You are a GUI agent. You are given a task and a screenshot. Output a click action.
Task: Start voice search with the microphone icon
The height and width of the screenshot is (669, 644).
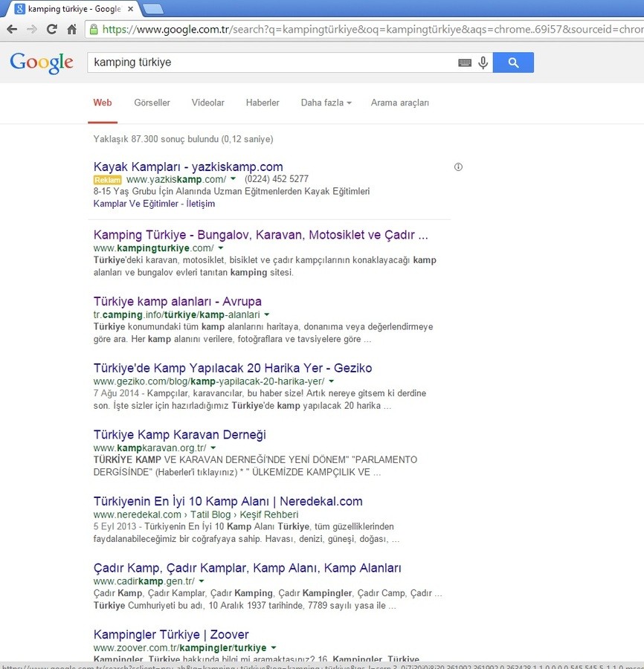[x=483, y=62]
